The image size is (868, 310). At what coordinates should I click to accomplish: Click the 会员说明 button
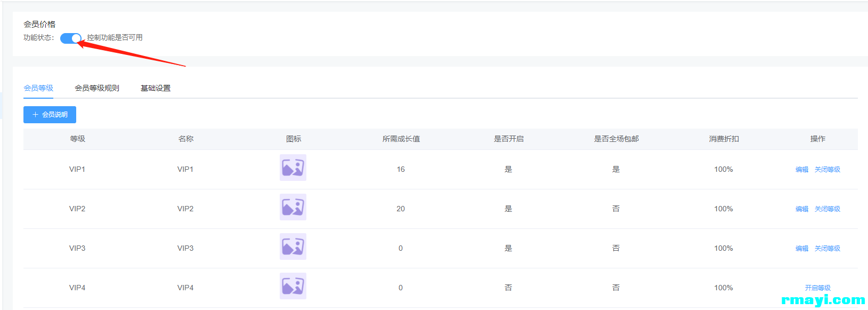point(50,115)
